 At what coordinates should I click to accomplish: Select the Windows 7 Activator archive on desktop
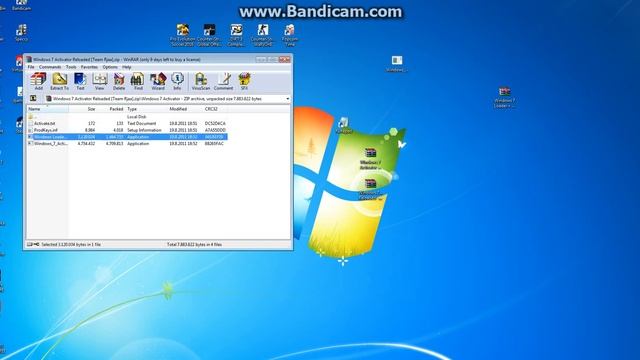pyautogui.click(x=370, y=159)
